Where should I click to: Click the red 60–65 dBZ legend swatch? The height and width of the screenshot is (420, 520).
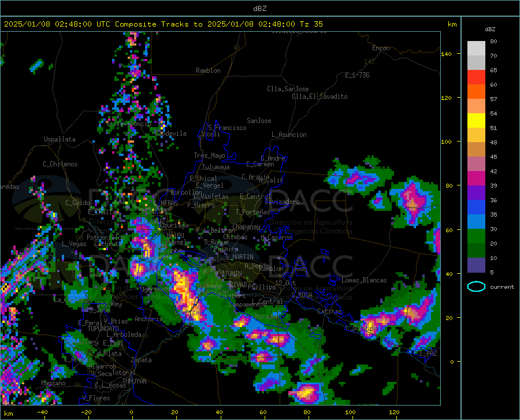pyautogui.click(x=476, y=77)
